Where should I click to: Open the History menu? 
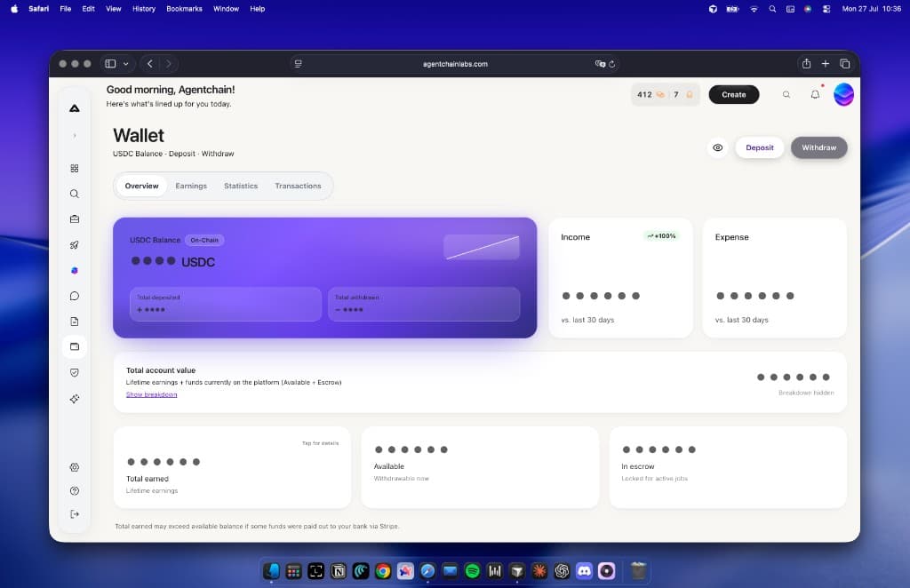pyautogui.click(x=143, y=9)
